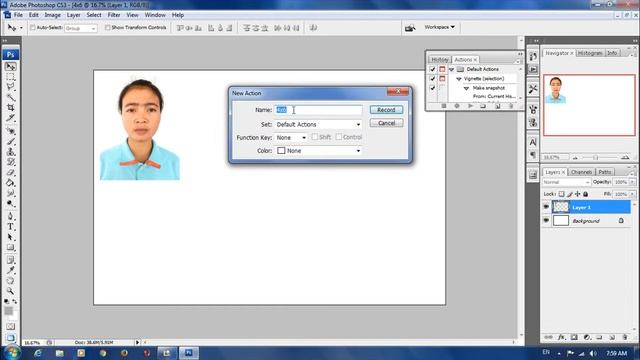640x360 pixels.
Task: Click the Name input field in dialog
Action: tap(318, 110)
